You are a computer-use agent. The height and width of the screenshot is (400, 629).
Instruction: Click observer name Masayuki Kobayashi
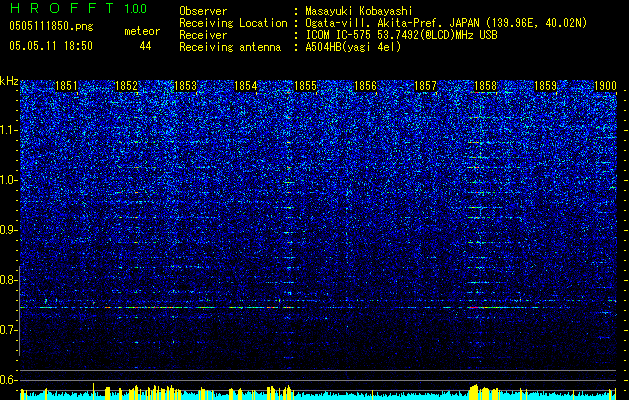coord(359,11)
